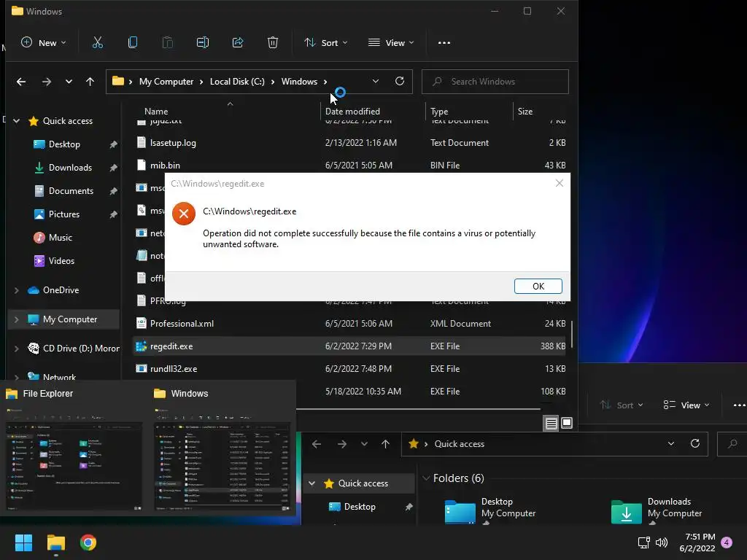Open the network tray icon
The height and width of the screenshot is (560, 747).
(643, 542)
